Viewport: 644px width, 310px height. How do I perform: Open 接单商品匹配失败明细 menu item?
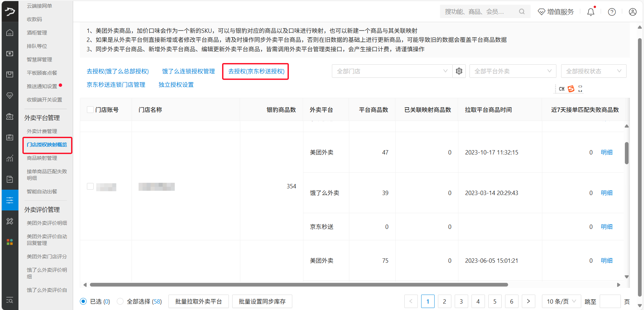[47, 175]
